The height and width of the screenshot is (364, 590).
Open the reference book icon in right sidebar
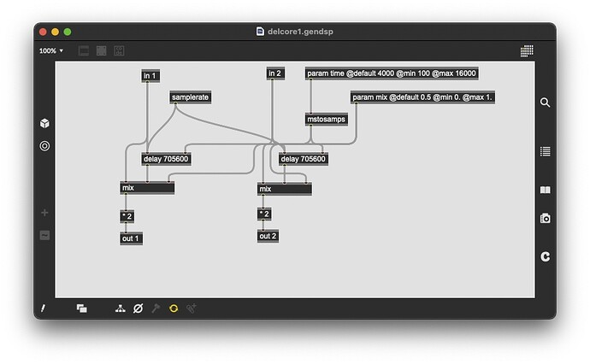[x=546, y=190]
